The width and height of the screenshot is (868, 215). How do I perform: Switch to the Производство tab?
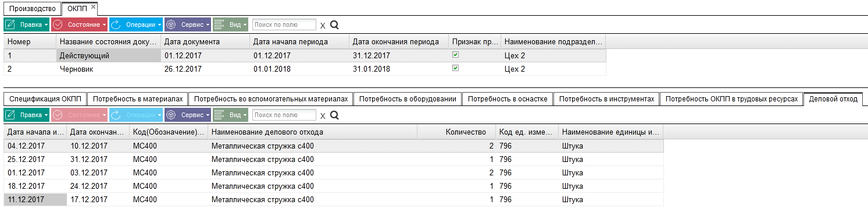(33, 9)
